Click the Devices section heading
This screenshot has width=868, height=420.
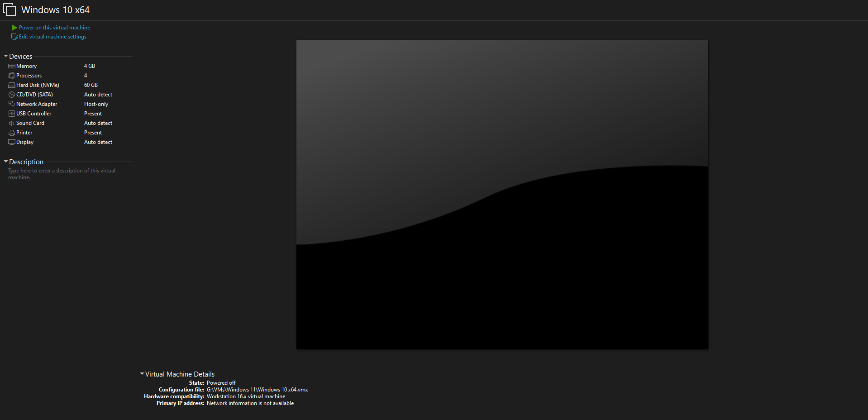coord(21,57)
